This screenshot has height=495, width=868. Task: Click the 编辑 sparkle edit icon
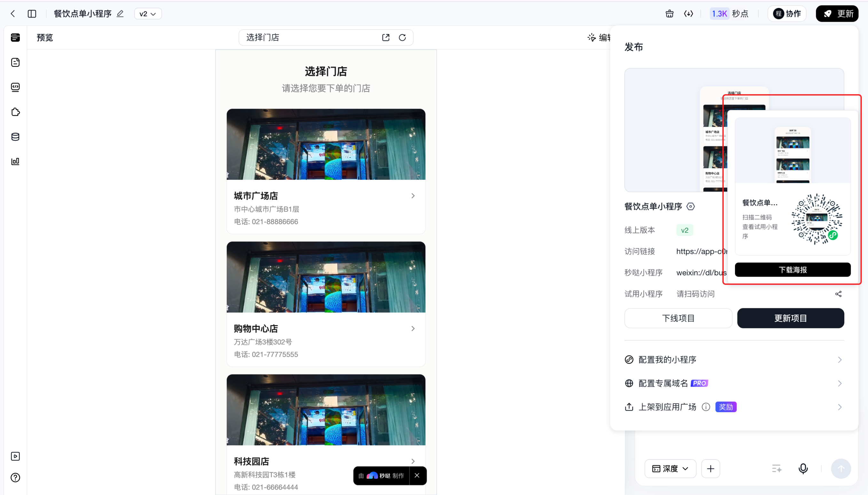pos(592,37)
